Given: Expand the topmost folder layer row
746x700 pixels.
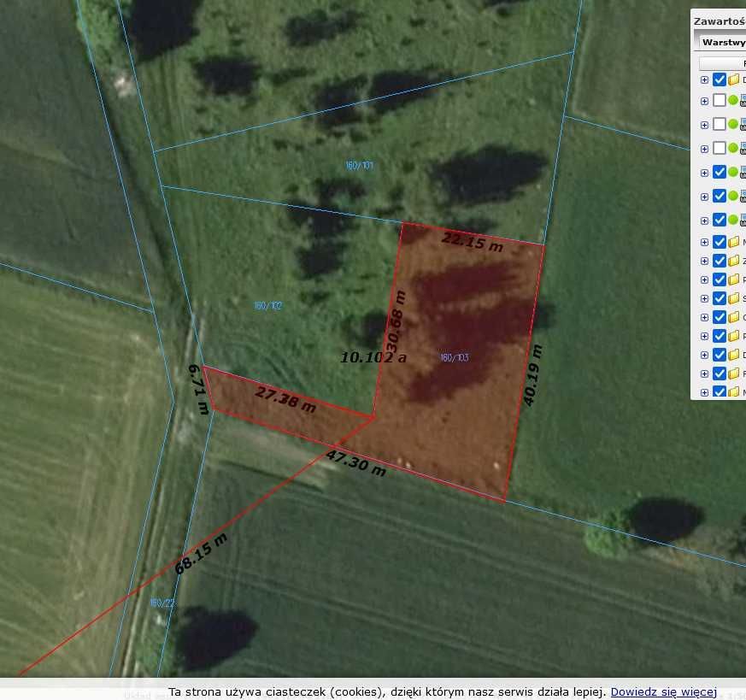Looking at the screenshot, I should tap(705, 80).
